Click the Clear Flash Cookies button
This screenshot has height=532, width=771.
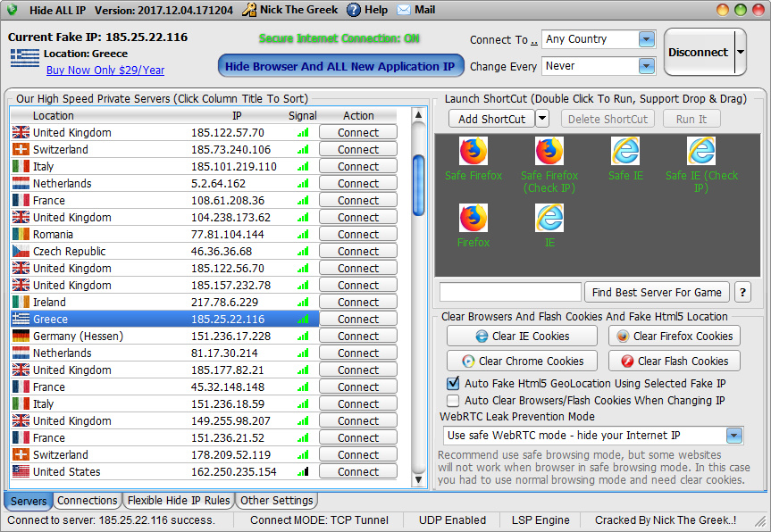tap(675, 361)
